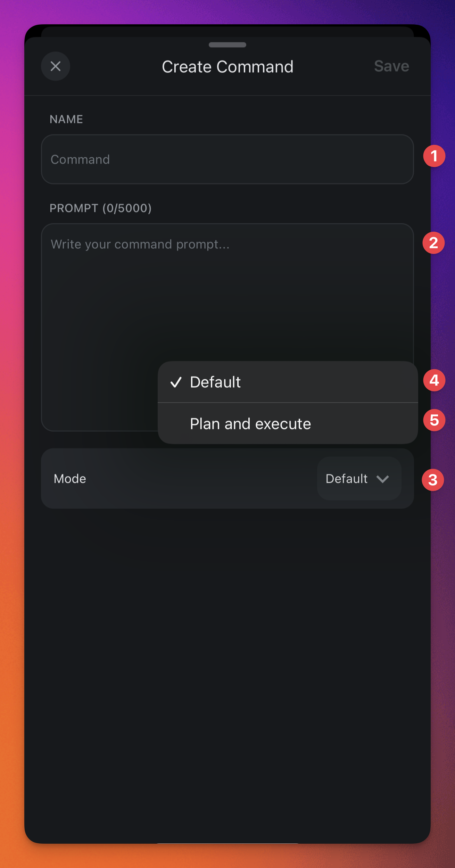
Task: Click the red number 4 badge
Action: (x=434, y=380)
